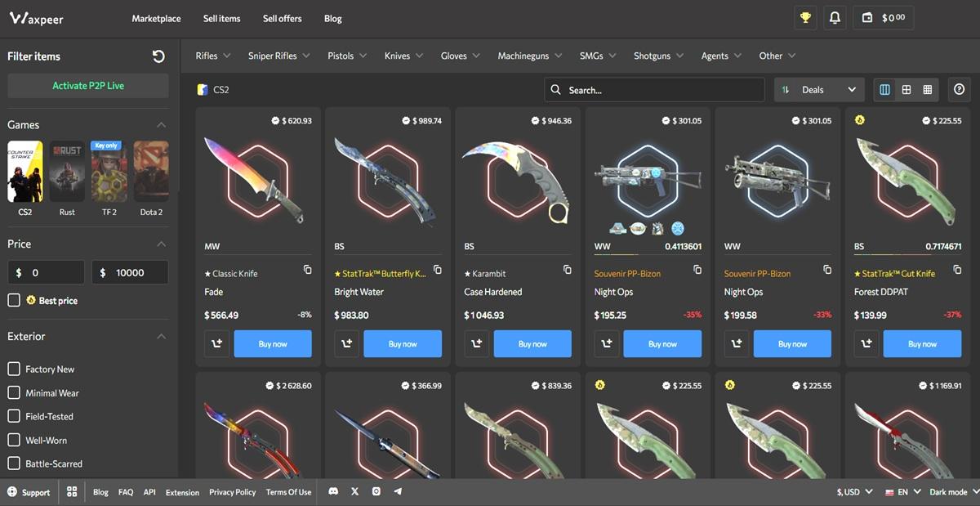Go to the Marketplace tab
Image resolution: width=980 pixels, height=506 pixels.
(156, 18)
